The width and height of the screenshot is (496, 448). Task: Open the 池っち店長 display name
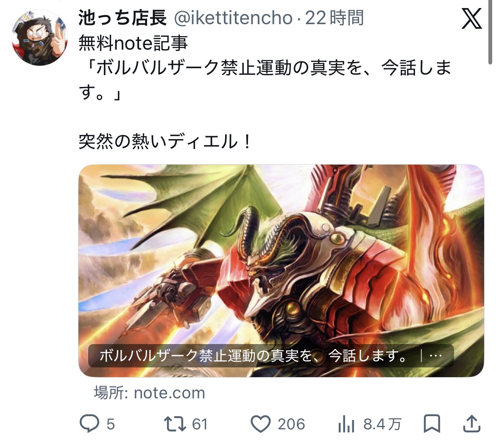point(123,18)
